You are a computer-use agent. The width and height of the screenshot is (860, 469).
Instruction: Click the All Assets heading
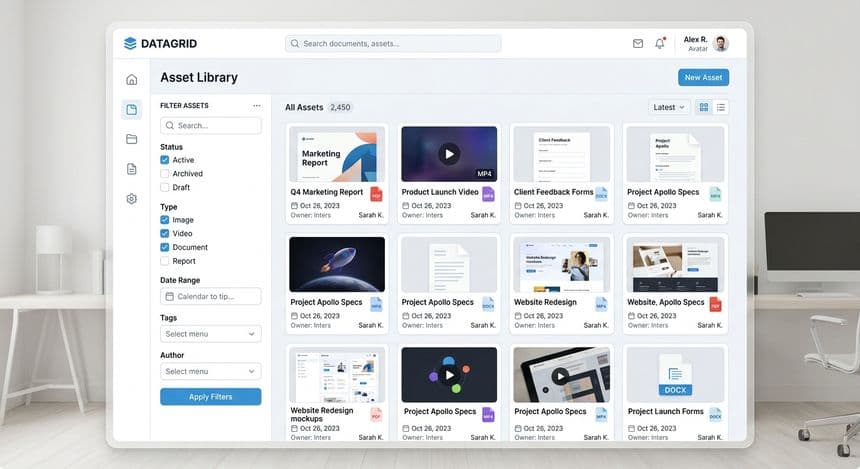pos(304,108)
